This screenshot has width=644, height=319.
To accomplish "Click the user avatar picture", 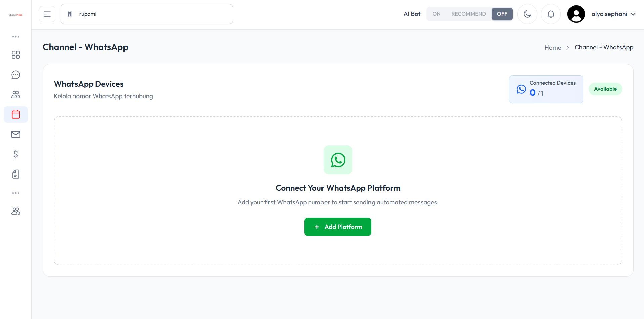I will coord(576,14).
